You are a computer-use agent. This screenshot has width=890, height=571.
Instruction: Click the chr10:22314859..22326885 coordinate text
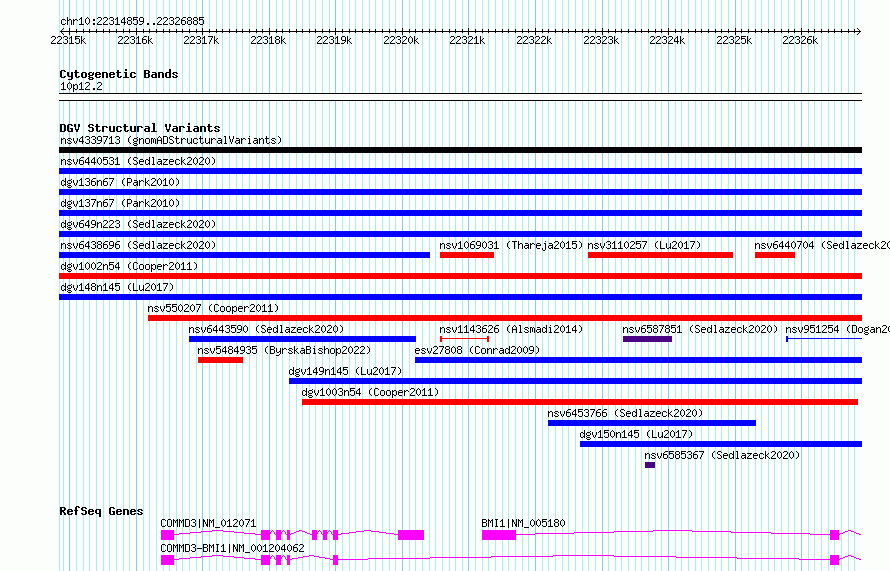click(x=132, y=22)
